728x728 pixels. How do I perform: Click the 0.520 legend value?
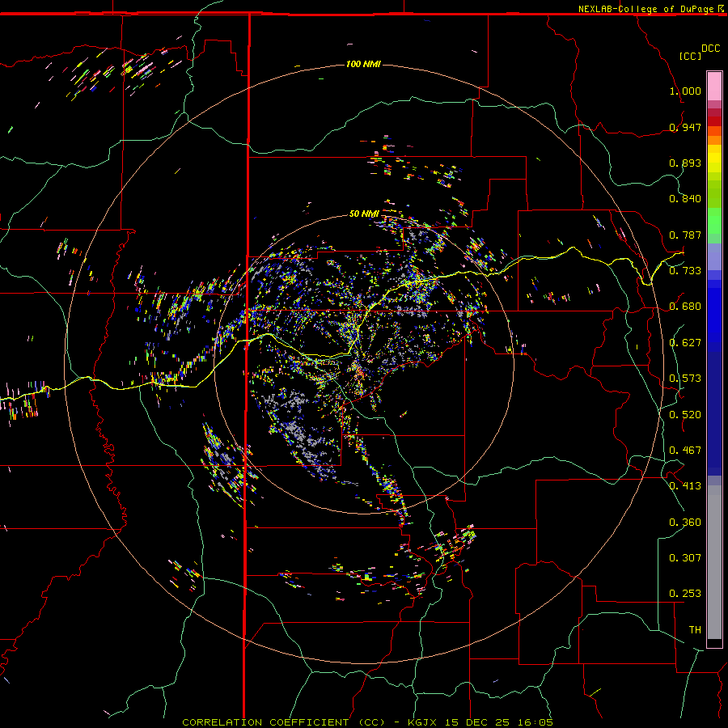pos(685,414)
